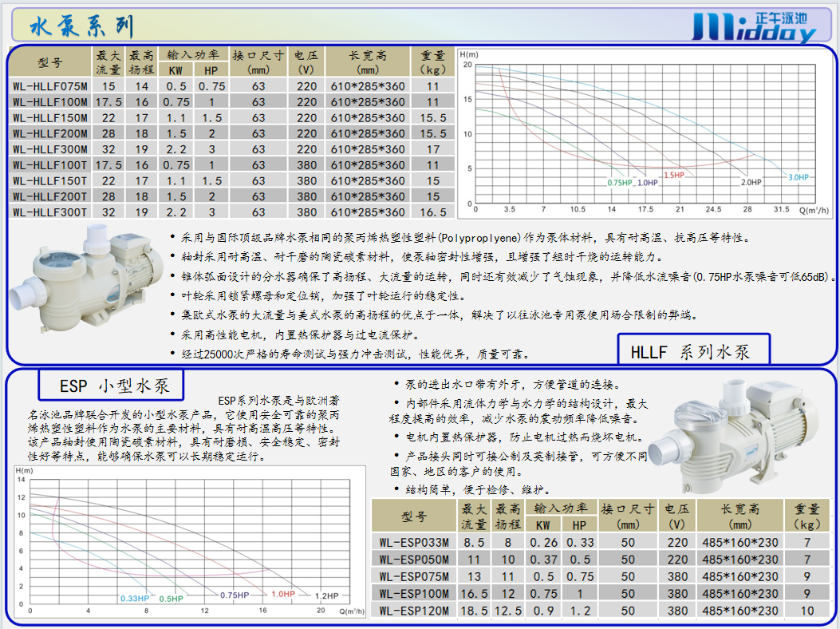
Task: Click model name WL-ESP033M
Action: 414,542
